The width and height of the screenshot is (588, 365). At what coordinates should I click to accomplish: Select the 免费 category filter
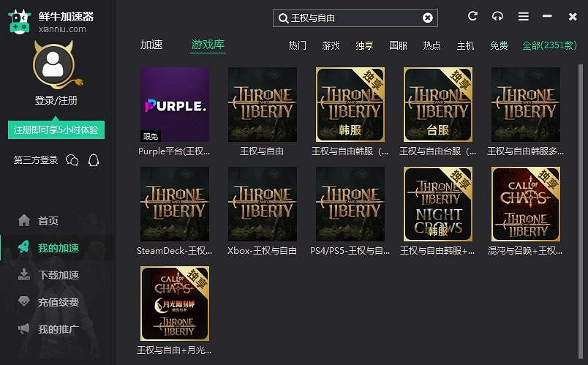pos(499,45)
